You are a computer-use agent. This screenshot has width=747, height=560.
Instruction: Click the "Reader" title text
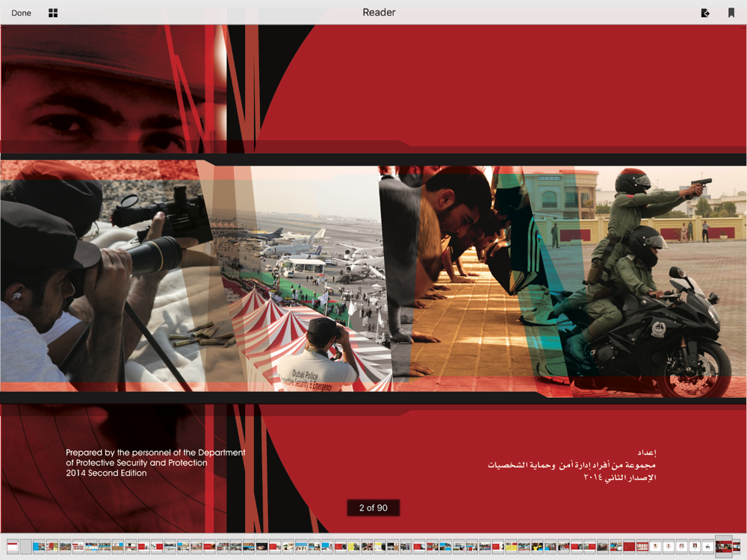(379, 13)
